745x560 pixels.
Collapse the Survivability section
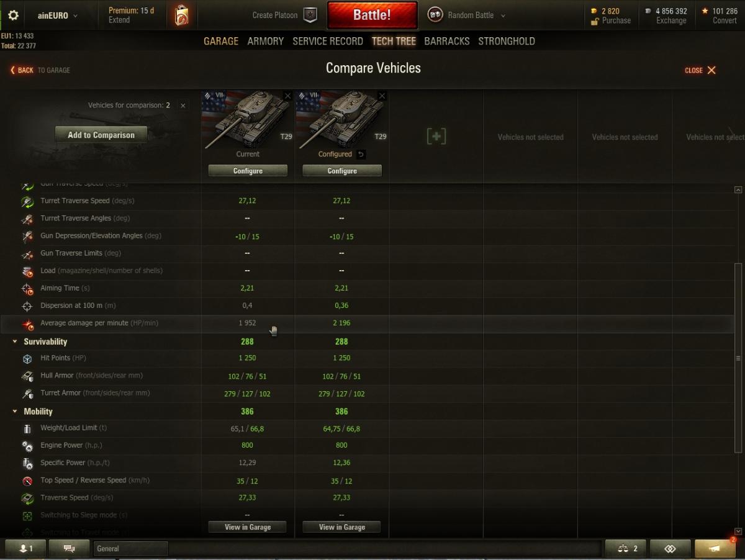tap(15, 341)
